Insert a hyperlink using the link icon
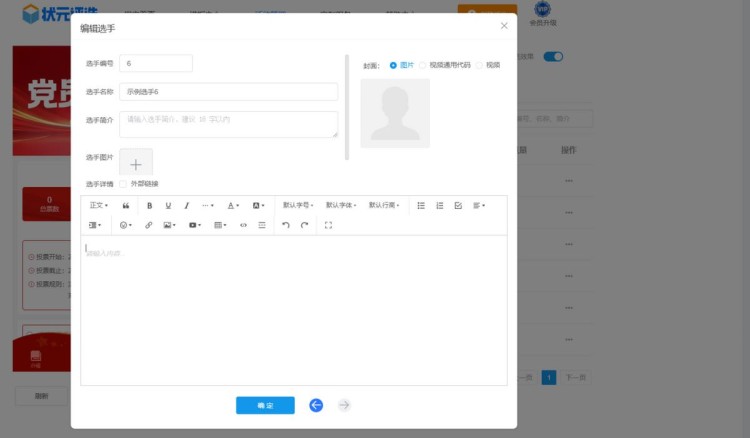The width and height of the screenshot is (750, 438). click(149, 225)
